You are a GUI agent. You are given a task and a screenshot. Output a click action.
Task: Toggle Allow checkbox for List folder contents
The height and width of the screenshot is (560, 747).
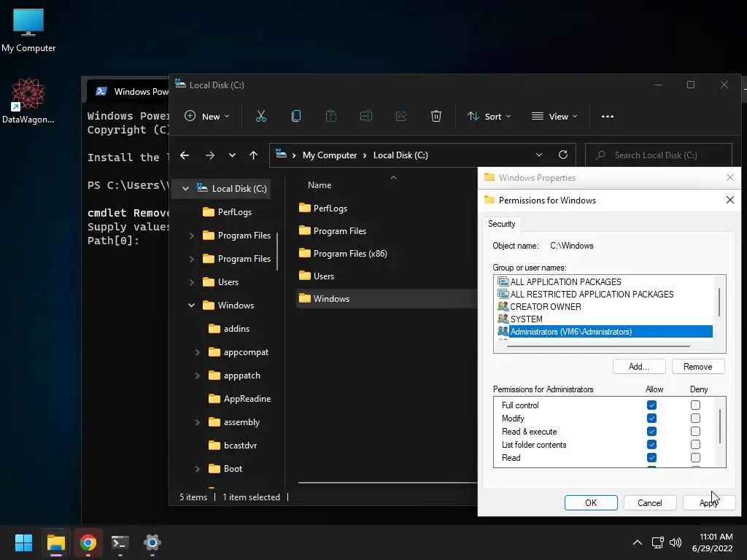[651, 444]
